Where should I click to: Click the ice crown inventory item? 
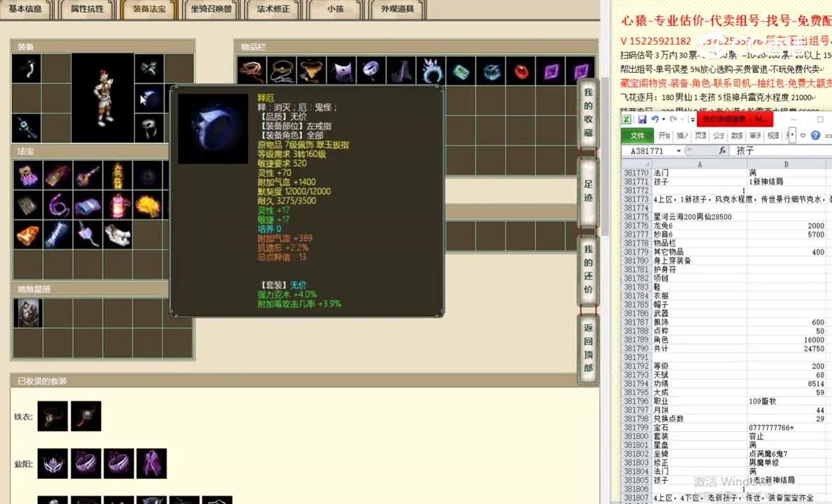coord(431,70)
